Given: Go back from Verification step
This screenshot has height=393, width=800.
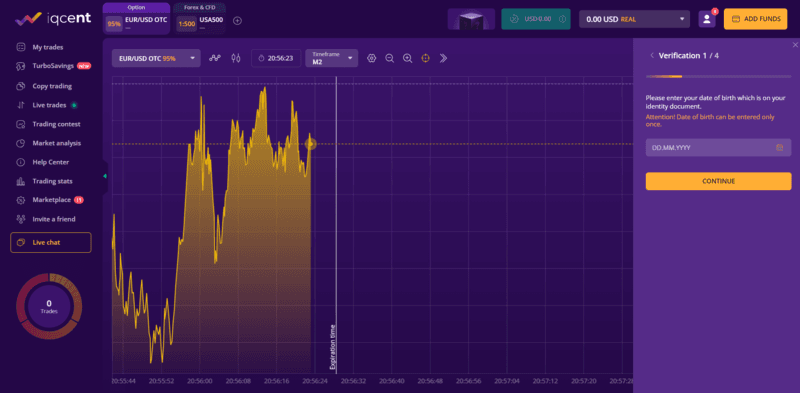Looking at the screenshot, I should pyautogui.click(x=652, y=56).
